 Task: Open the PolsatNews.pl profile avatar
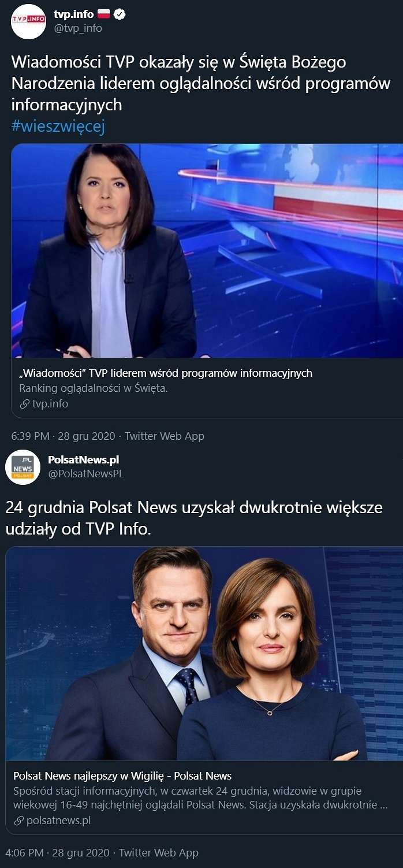(x=23, y=467)
